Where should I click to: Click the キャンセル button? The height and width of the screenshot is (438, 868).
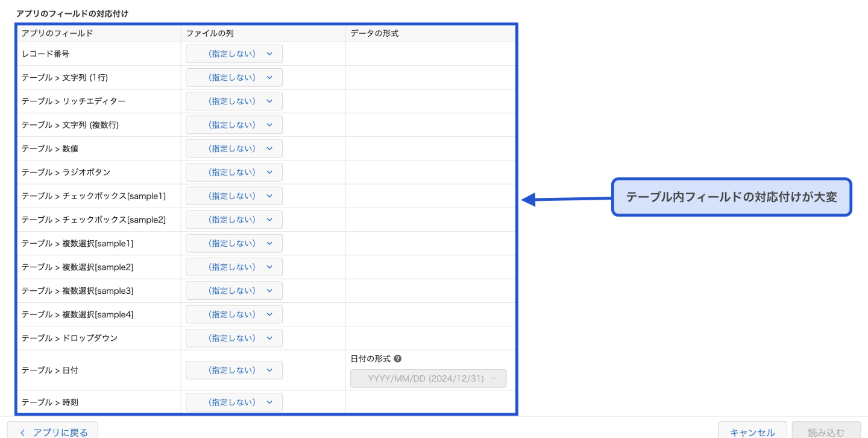[x=752, y=431]
